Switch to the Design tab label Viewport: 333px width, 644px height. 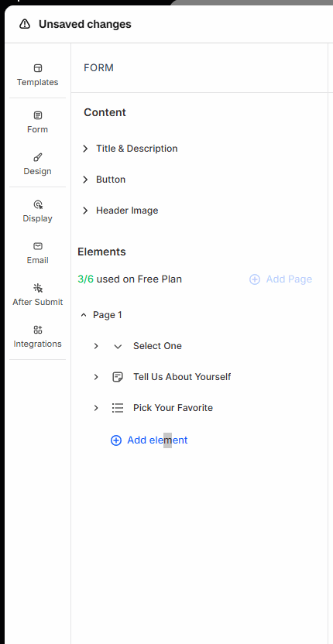click(x=38, y=171)
